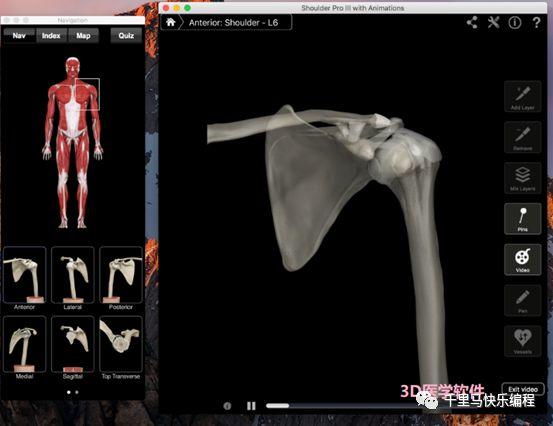Switch to the Map tab
Viewport: 553px width, 426px height.
click(x=83, y=36)
